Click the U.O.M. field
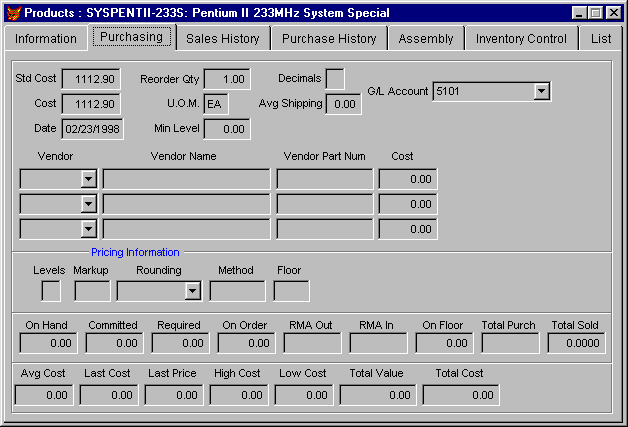Viewport: 628px width, 427px height. [215, 104]
